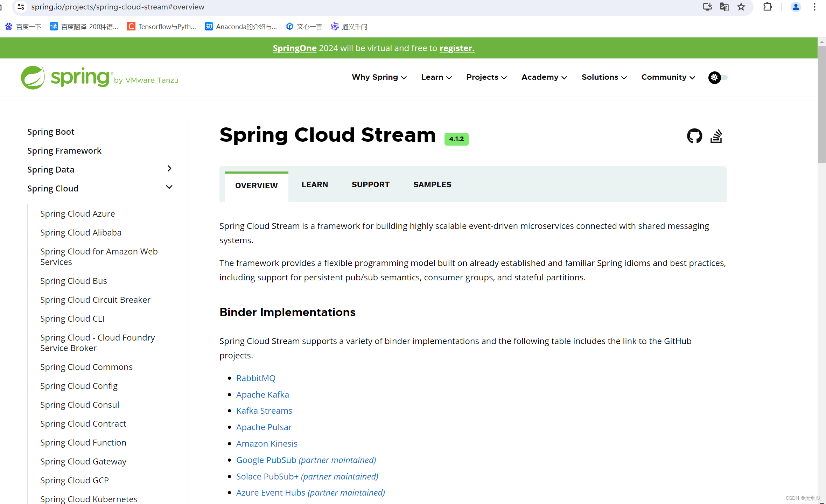This screenshot has width=826, height=504.
Task: Expand the Solutions navigation dropdown
Action: point(603,77)
